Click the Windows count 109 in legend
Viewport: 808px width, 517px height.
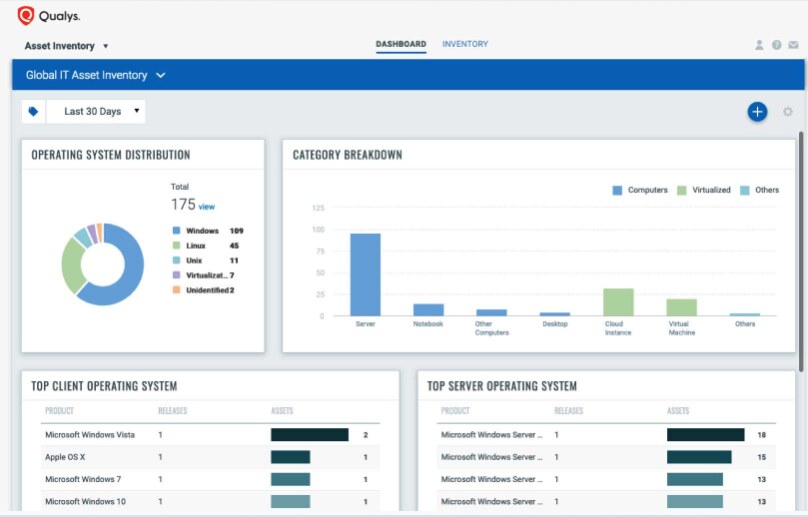pos(237,231)
